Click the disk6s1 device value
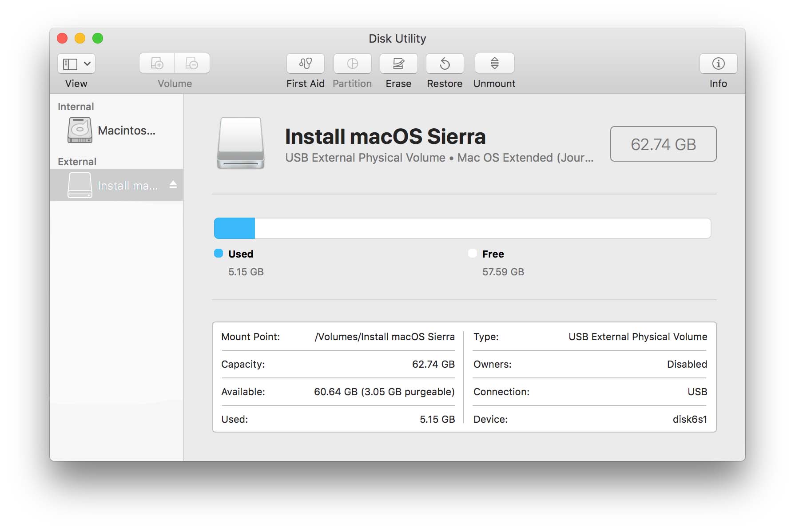 690,419
